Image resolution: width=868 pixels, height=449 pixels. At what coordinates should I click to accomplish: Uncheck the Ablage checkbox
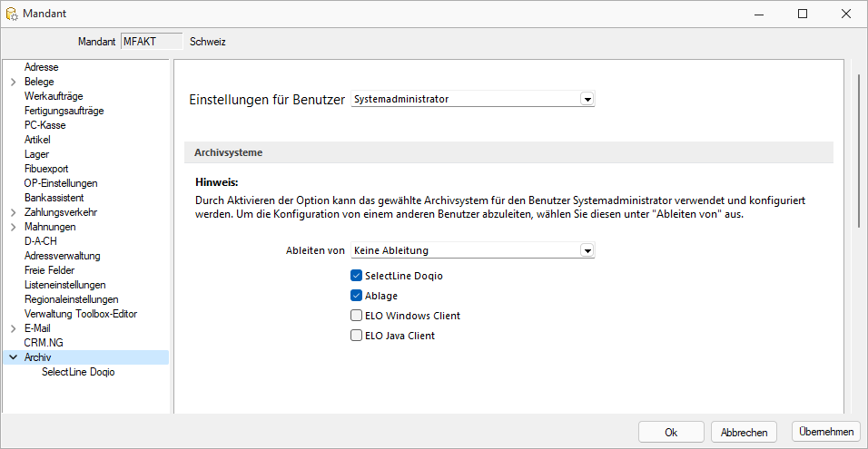click(356, 296)
